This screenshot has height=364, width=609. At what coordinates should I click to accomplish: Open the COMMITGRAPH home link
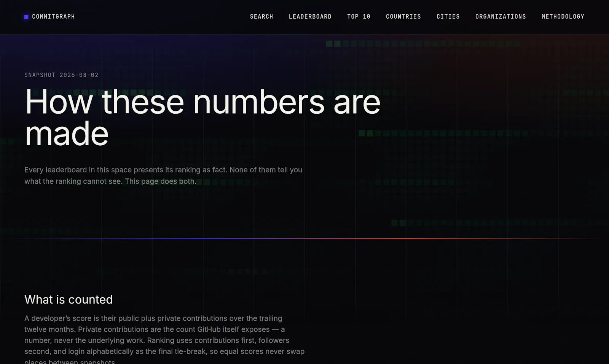(x=49, y=17)
